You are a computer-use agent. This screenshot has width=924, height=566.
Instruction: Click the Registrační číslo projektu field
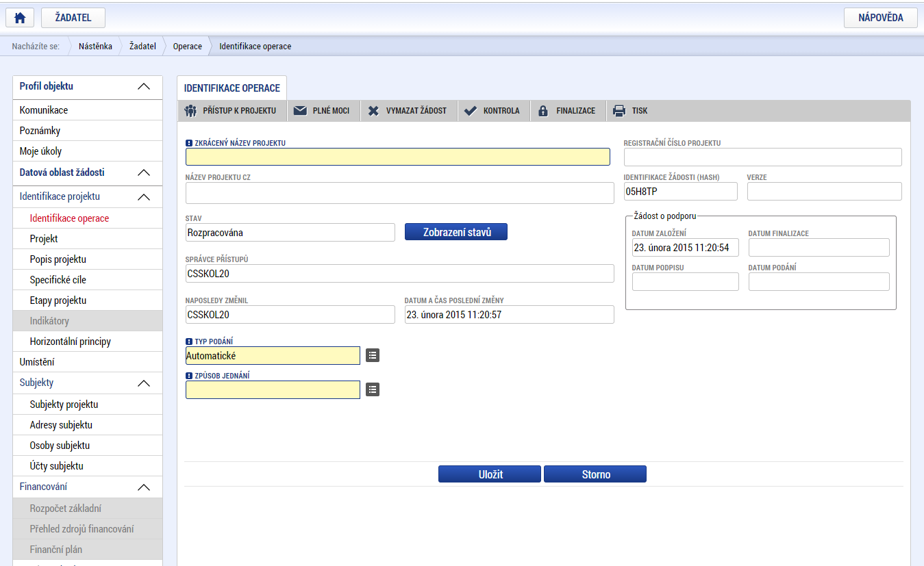pos(763,157)
